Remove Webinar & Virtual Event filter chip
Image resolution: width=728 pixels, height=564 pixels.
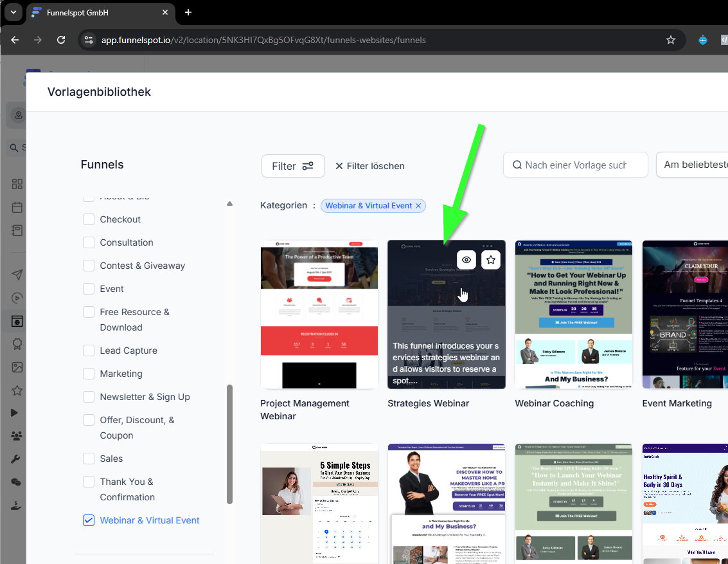point(418,206)
